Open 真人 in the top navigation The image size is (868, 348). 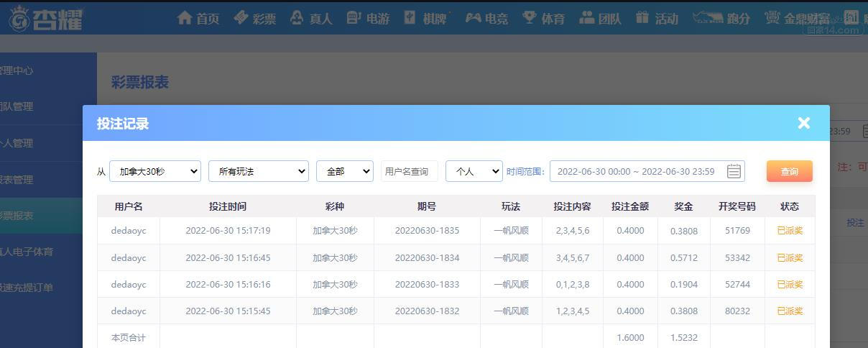[x=320, y=19]
